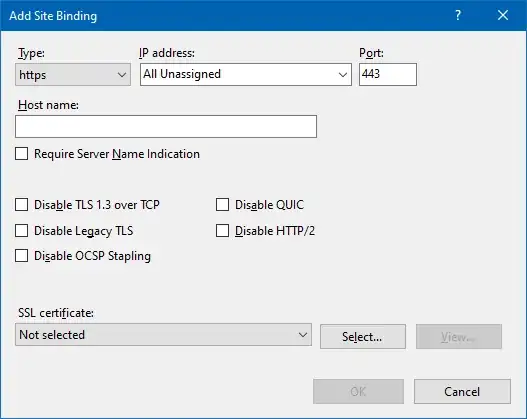This screenshot has width=527, height=419.
Task: Cancel the site binding dialog
Action: [462, 391]
